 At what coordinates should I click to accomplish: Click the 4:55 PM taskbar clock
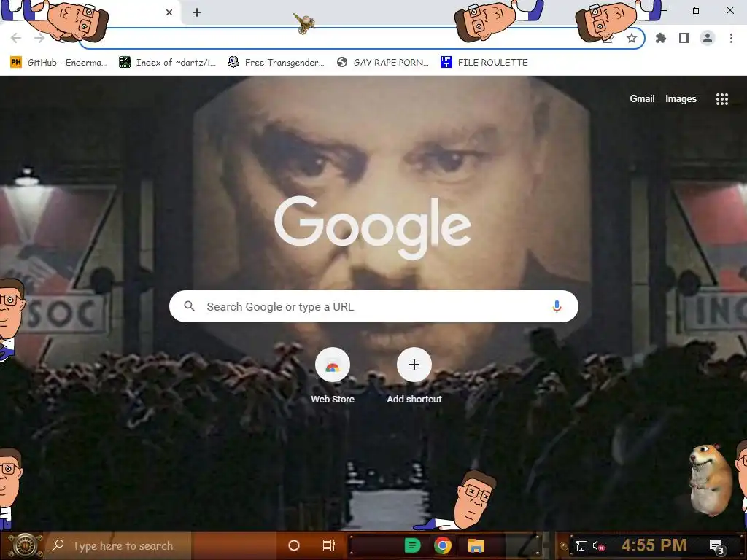654,545
